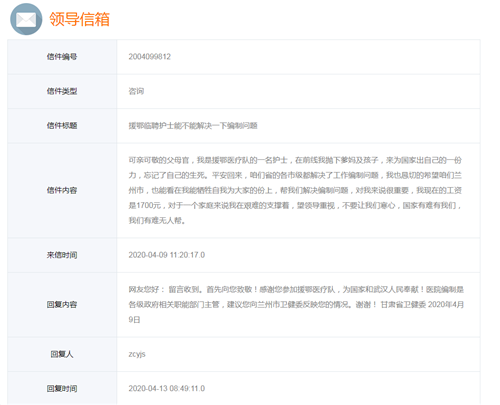This screenshot has height=405, width=500.
Task: Click the letter type value 咨询
Action: pyautogui.click(x=136, y=91)
